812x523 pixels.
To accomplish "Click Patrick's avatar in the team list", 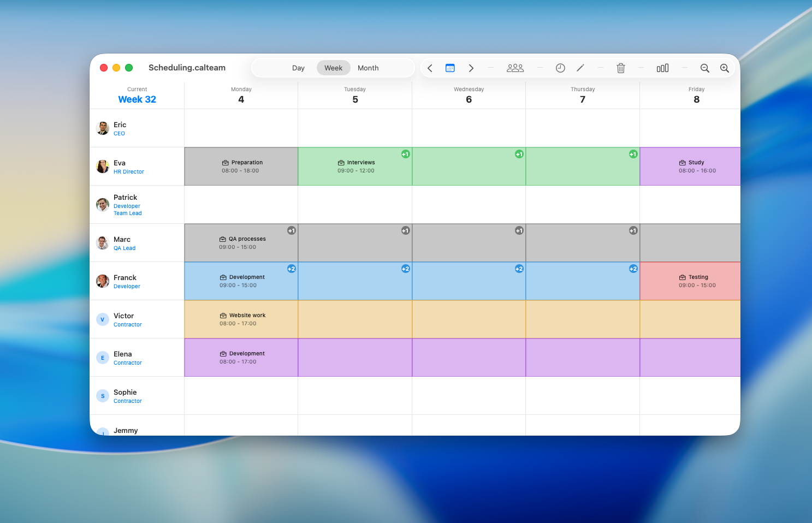I will pos(103,205).
